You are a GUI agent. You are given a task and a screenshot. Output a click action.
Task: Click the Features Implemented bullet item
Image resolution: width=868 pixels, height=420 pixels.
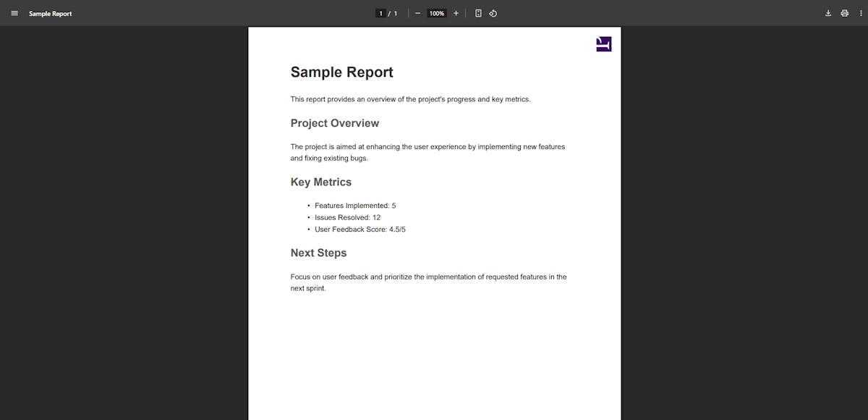tap(354, 205)
